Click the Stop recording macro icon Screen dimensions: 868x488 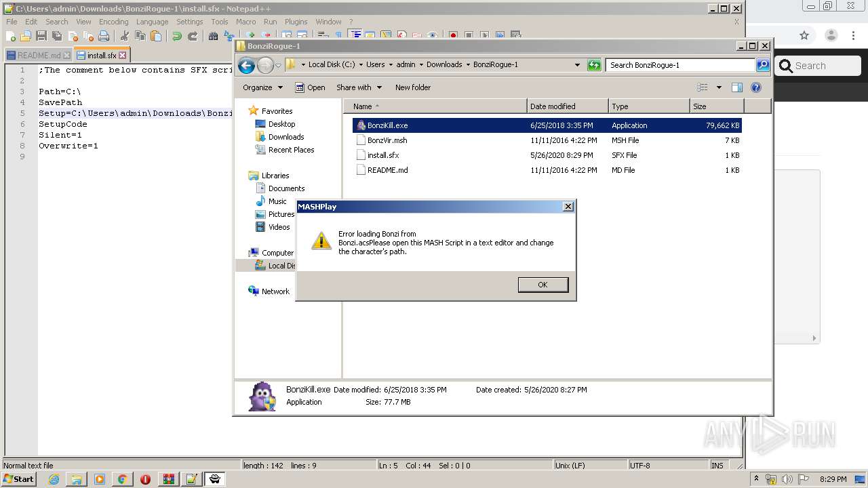click(x=469, y=36)
